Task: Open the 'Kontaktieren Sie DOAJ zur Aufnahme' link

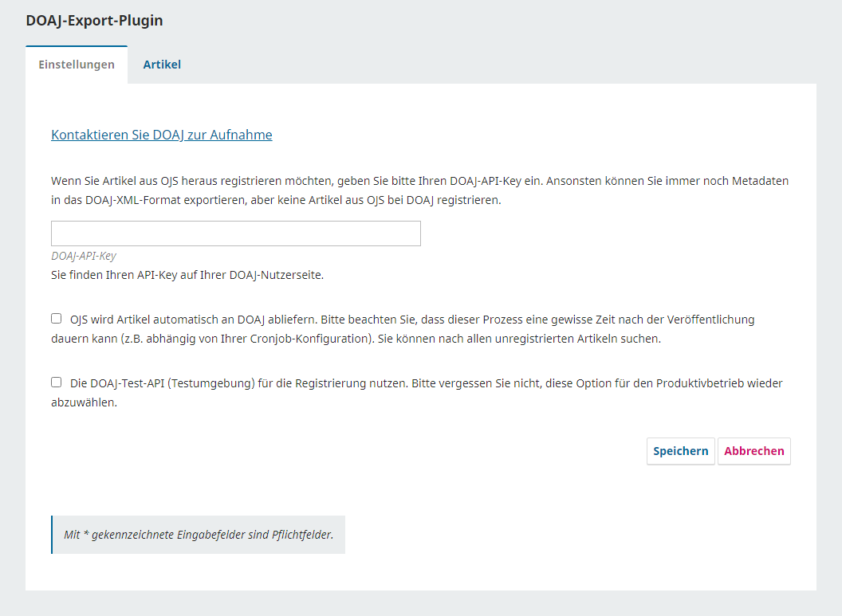Action: 162,135
